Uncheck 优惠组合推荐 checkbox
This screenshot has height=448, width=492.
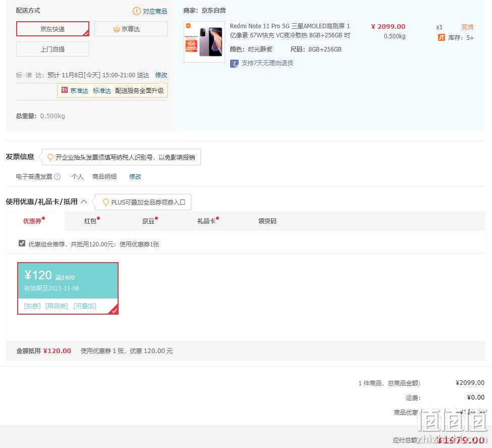click(x=22, y=243)
